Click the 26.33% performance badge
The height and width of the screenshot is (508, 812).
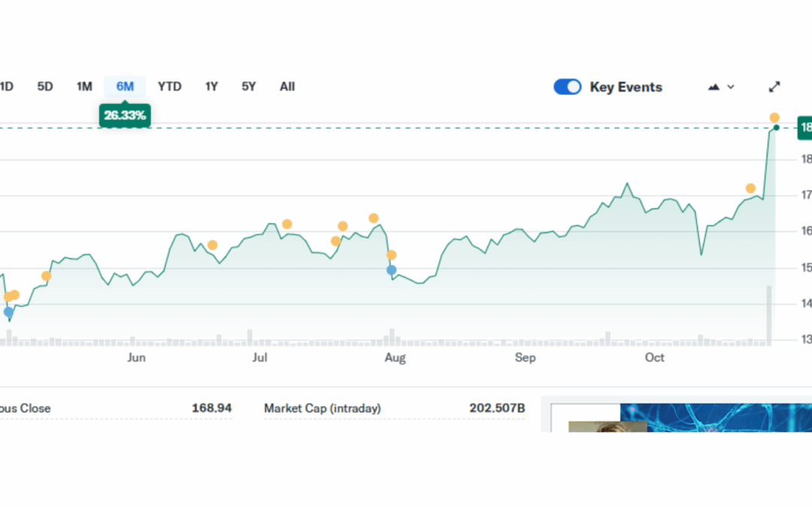coord(125,115)
